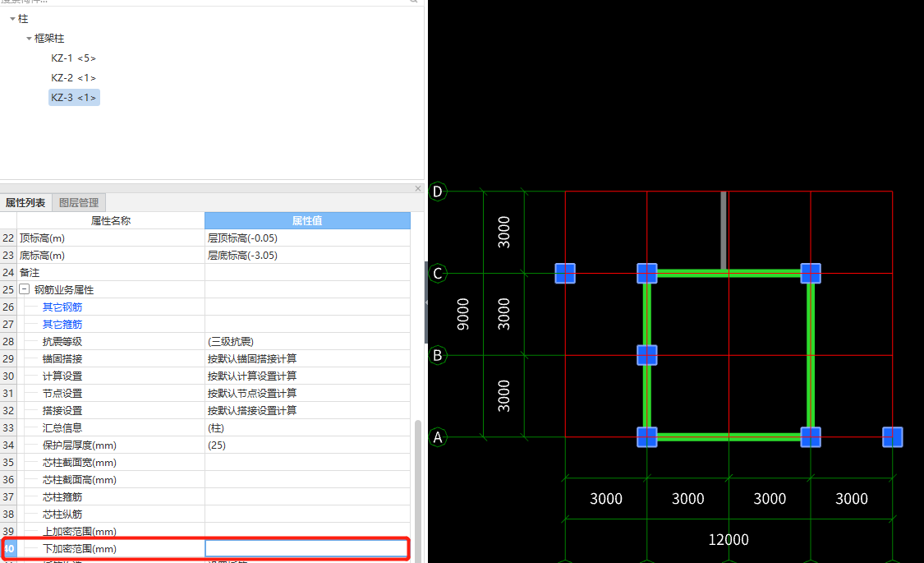924x563 pixels.
Task: Click the 12000 total dimension text
Action: (729, 539)
